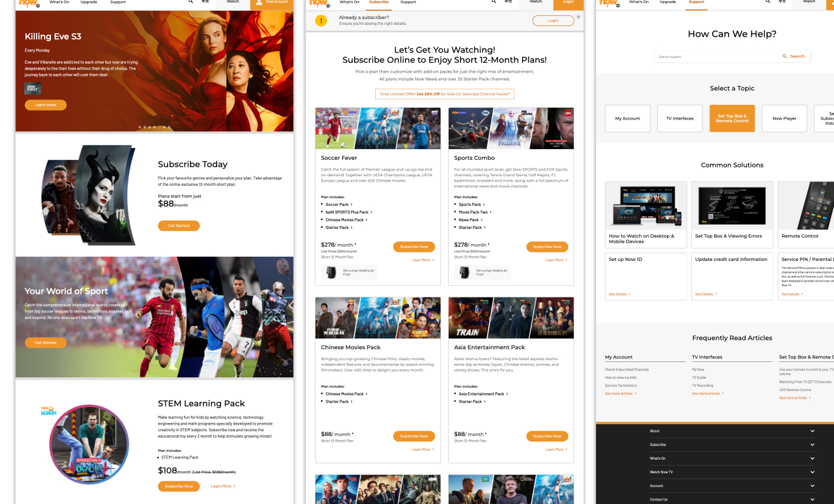Select the Set Top Box & Remote Control topic
Screen dimensions: 834x504
(x=732, y=118)
